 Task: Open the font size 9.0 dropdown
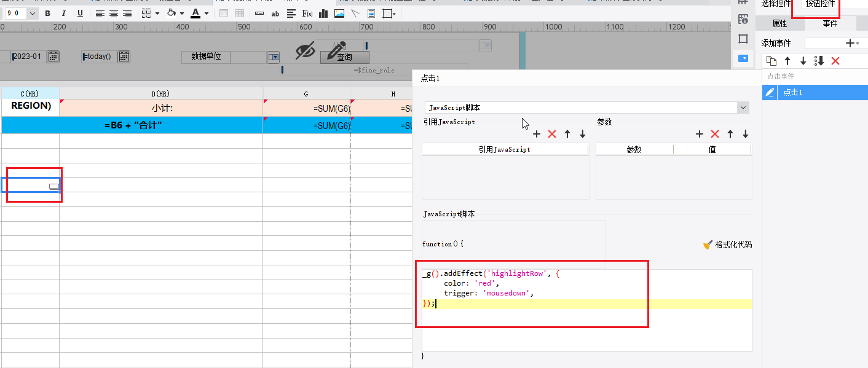coord(33,13)
